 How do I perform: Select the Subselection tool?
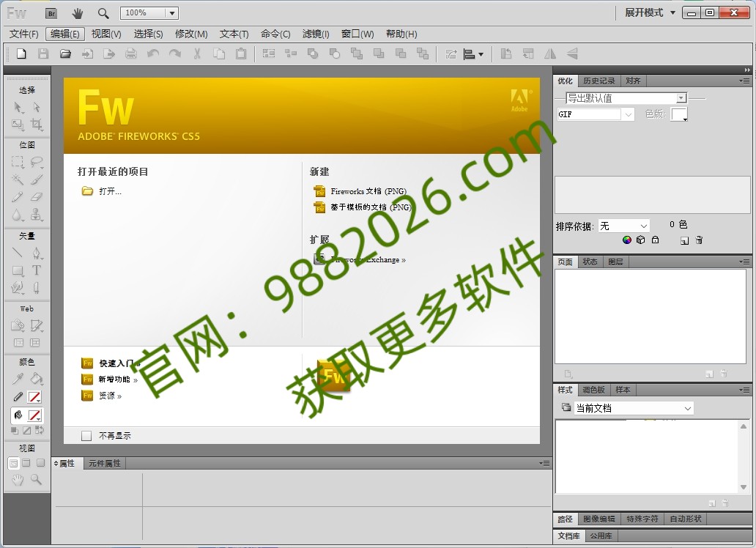pos(37,107)
